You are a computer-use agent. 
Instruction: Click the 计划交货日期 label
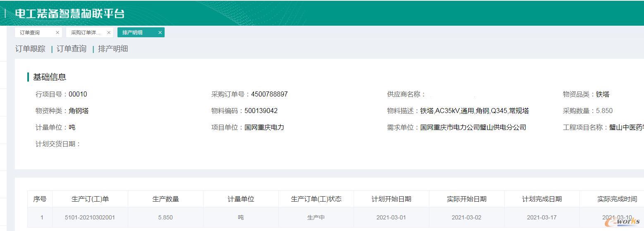pyautogui.click(x=58, y=144)
